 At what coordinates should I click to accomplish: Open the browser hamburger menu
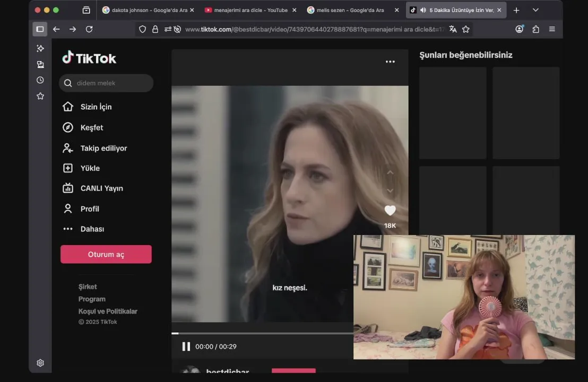click(552, 29)
